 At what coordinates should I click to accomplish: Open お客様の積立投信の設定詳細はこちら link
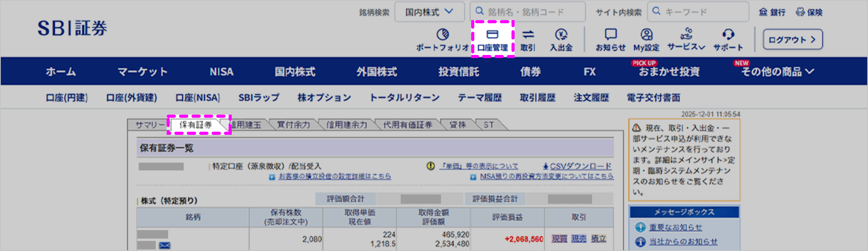[334, 176]
